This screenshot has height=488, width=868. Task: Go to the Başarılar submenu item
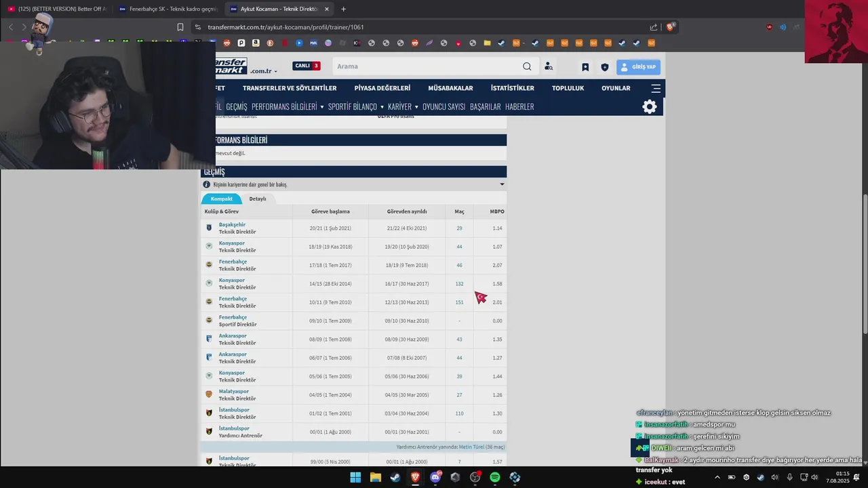point(486,106)
